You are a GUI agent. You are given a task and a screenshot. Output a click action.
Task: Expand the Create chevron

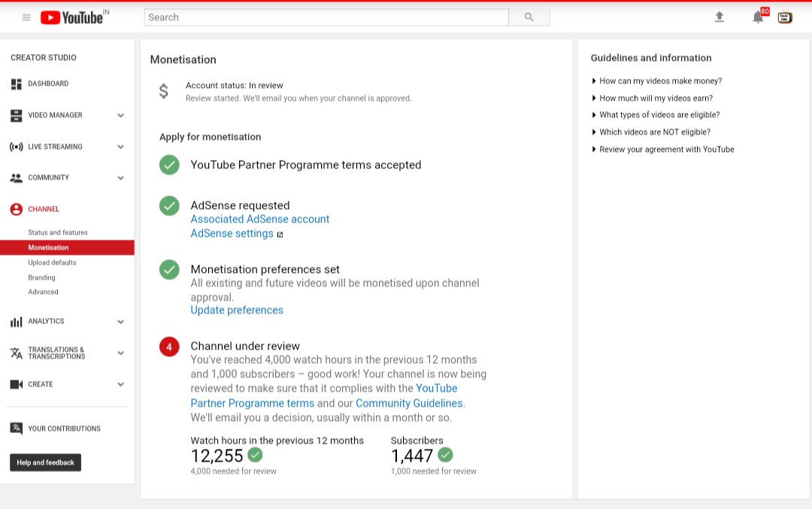tap(120, 384)
